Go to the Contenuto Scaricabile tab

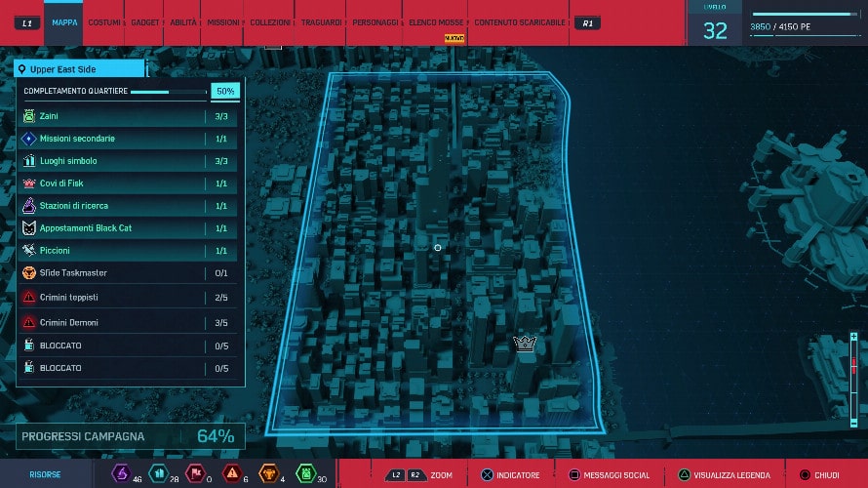519,22
